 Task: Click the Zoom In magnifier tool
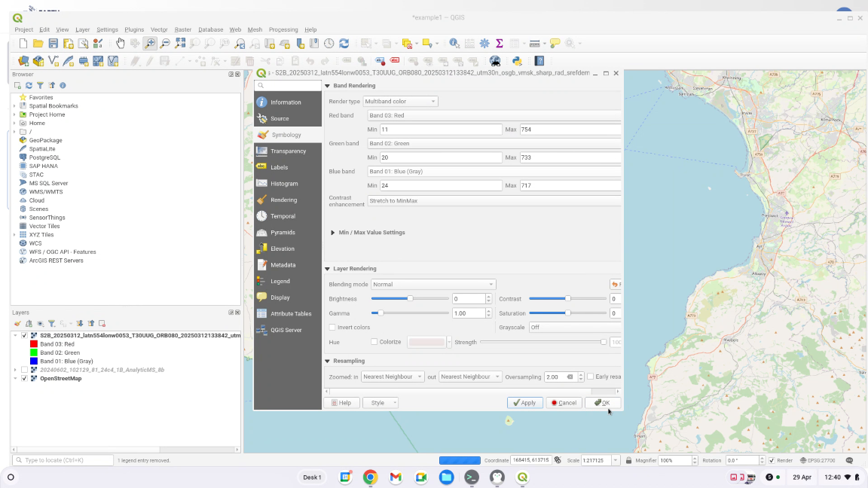pyautogui.click(x=150, y=44)
